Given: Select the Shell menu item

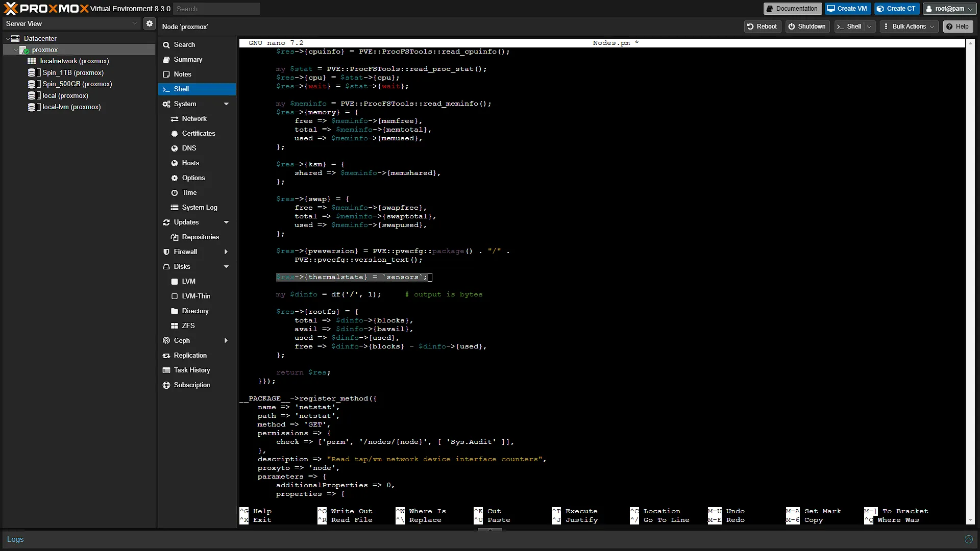Looking at the screenshot, I should pos(197,89).
